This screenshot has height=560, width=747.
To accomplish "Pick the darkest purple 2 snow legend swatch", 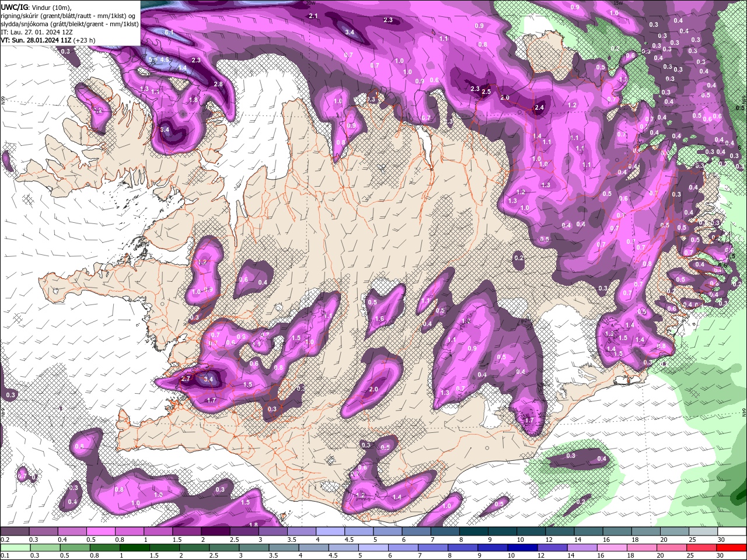I will pyautogui.click(x=215, y=531).
